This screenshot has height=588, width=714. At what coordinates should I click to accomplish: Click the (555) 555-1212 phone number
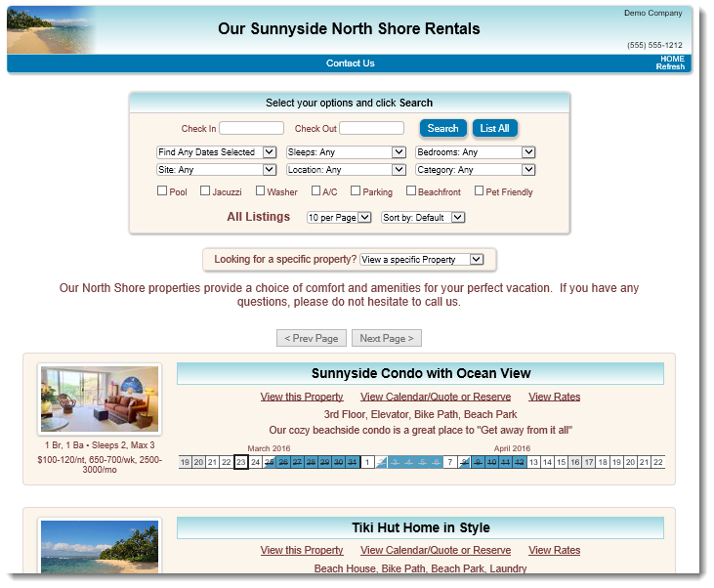point(654,45)
